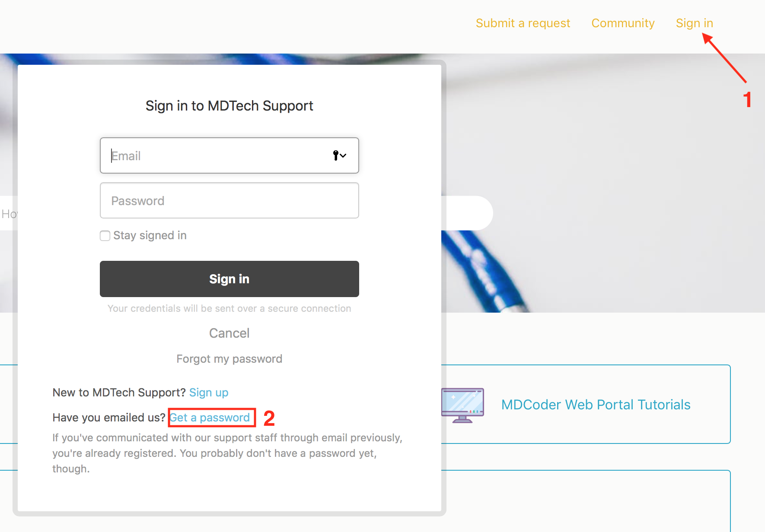Click the Get a password link

tap(210, 418)
